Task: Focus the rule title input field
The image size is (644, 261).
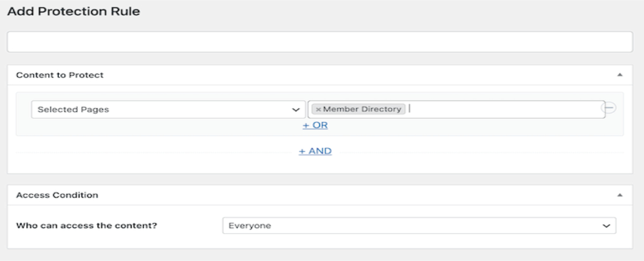Action: (320, 42)
